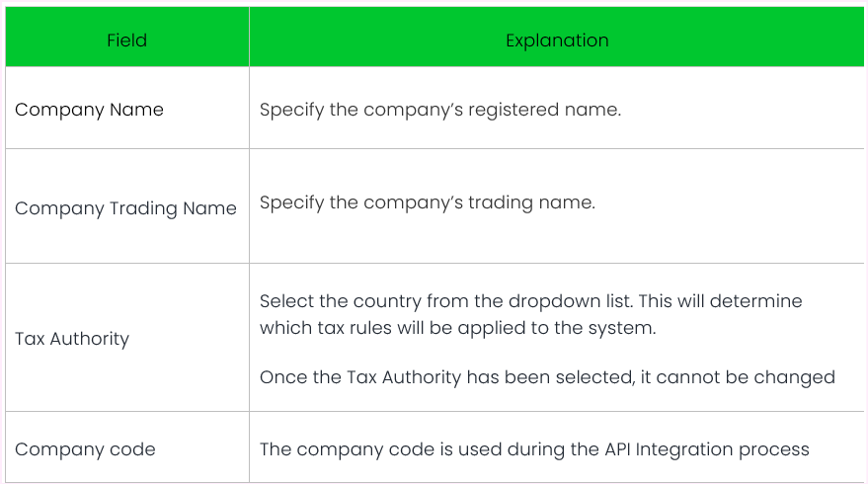This screenshot has height=484, width=868.
Task: Click the sentence starting 'Once the Tax Authority'
Action: [x=547, y=376]
